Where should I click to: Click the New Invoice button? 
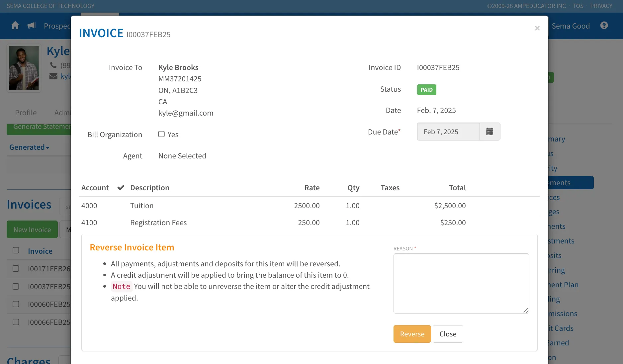[x=32, y=229]
